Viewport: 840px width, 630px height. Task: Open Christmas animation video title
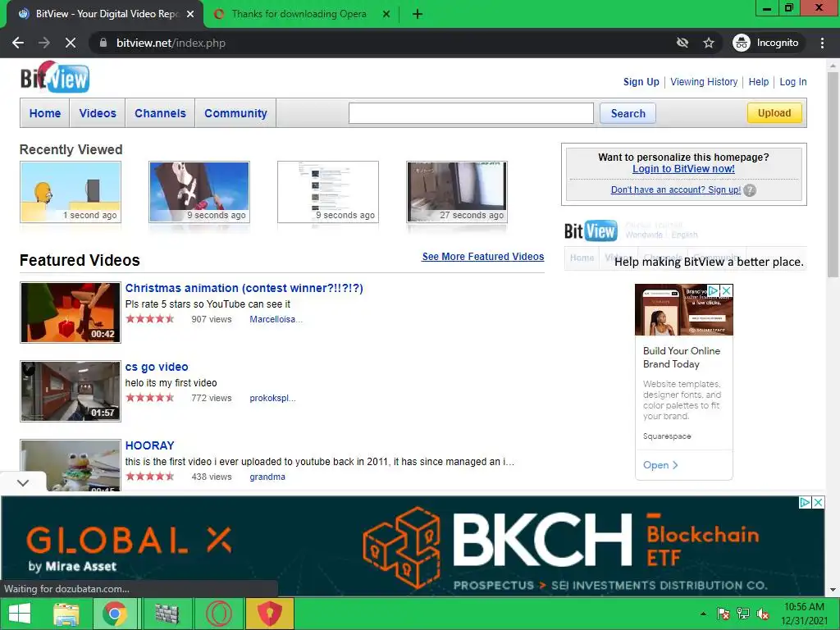[x=244, y=288]
